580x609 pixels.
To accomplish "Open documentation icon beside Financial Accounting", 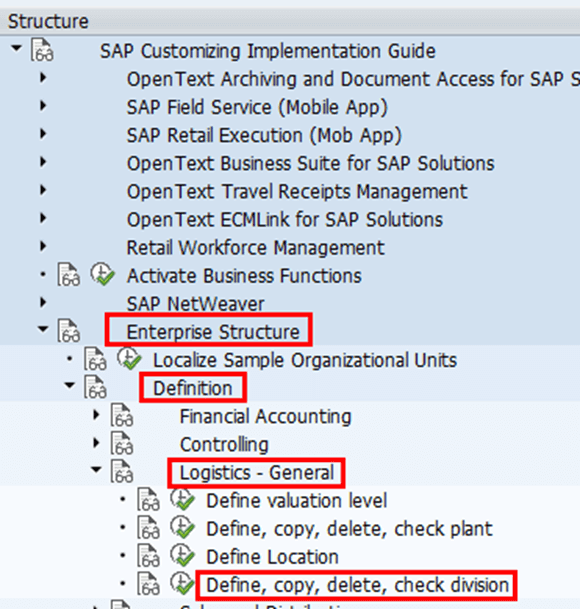I will (x=122, y=415).
